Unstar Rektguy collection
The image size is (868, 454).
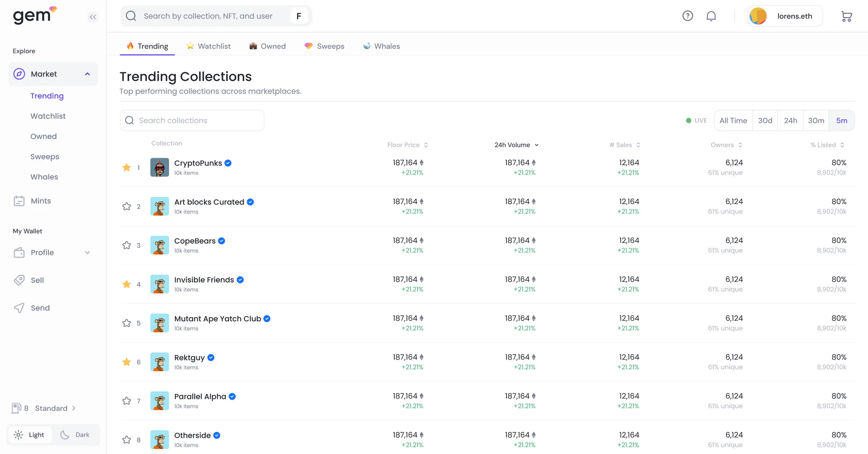pyautogui.click(x=127, y=362)
